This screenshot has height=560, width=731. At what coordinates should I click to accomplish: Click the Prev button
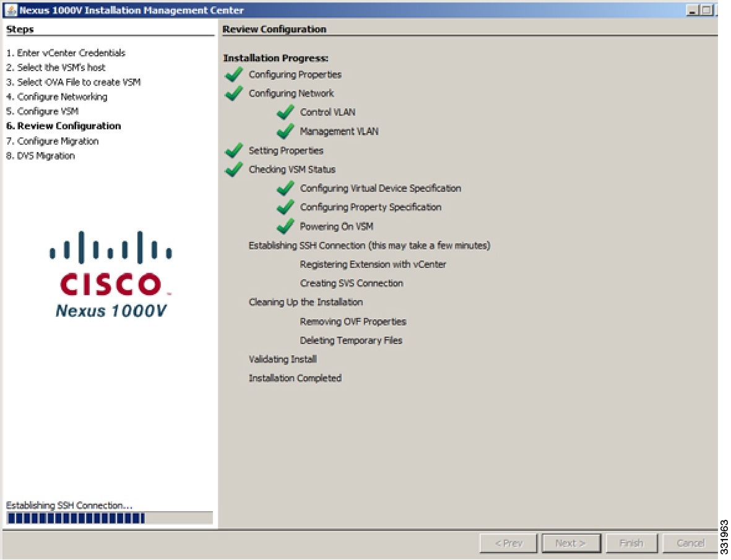(509, 543)
